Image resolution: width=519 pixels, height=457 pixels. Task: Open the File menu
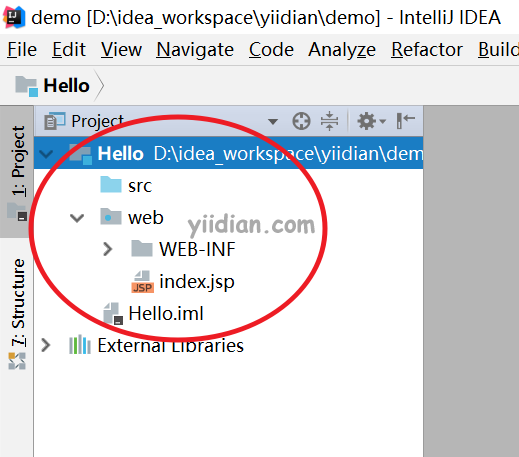tap(22, 50)
